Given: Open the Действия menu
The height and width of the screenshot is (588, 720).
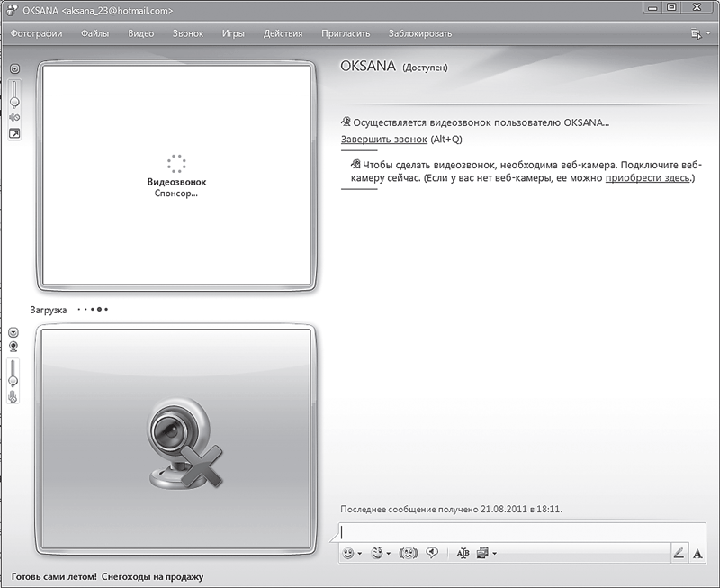Looking at the screenshot, I should [283, 33].
